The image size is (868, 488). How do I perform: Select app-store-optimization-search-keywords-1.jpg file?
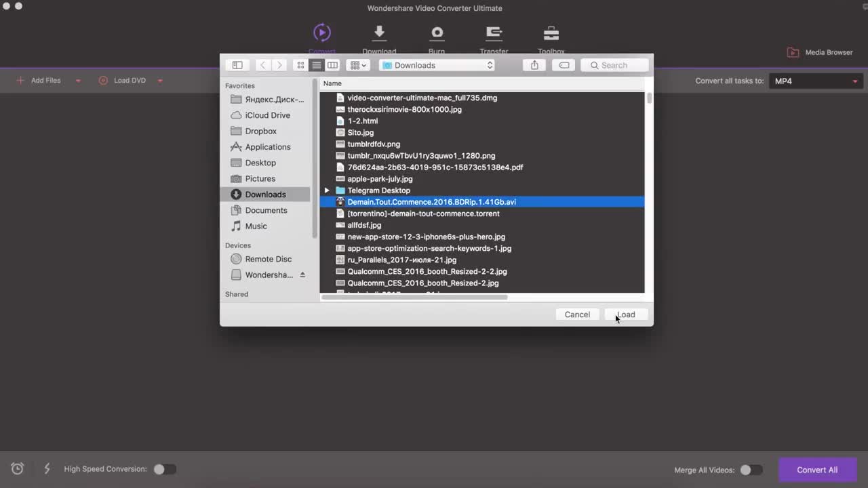click(x=481, y=248)
